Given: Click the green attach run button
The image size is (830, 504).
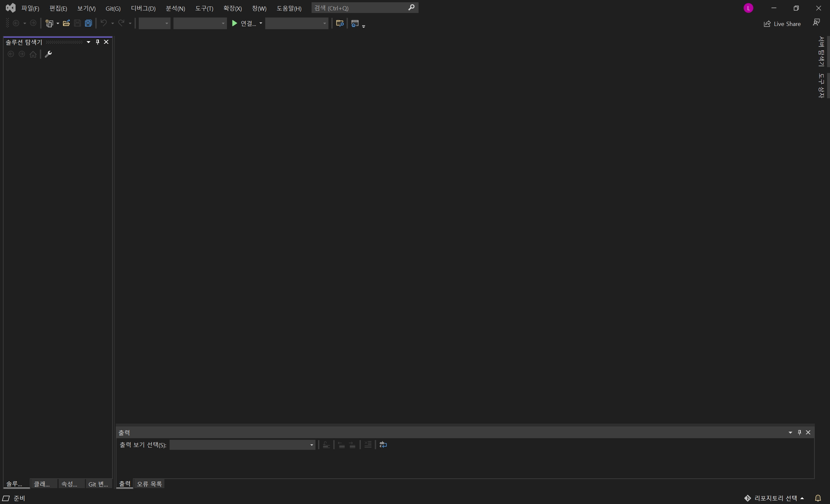Looking at the screenshot, I should 235,23.
